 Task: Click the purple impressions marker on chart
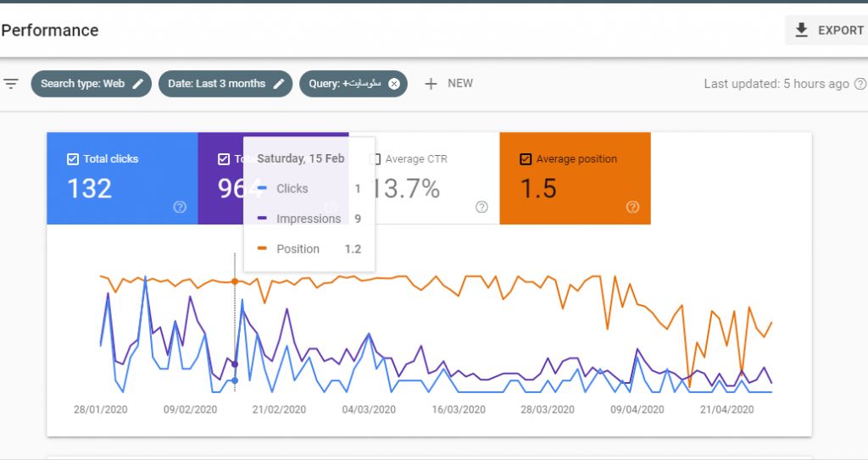[x=235, y=364]
